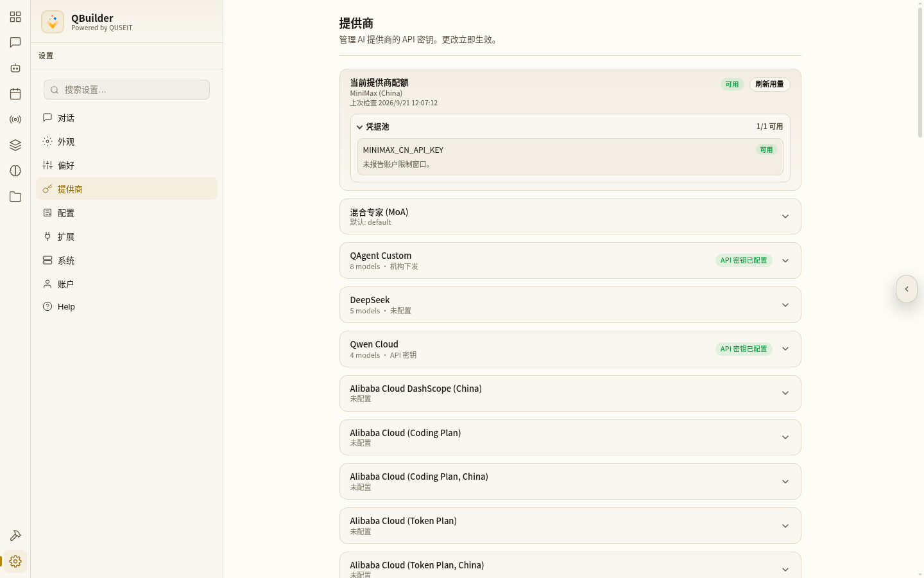Open the Help settings item

126,306
